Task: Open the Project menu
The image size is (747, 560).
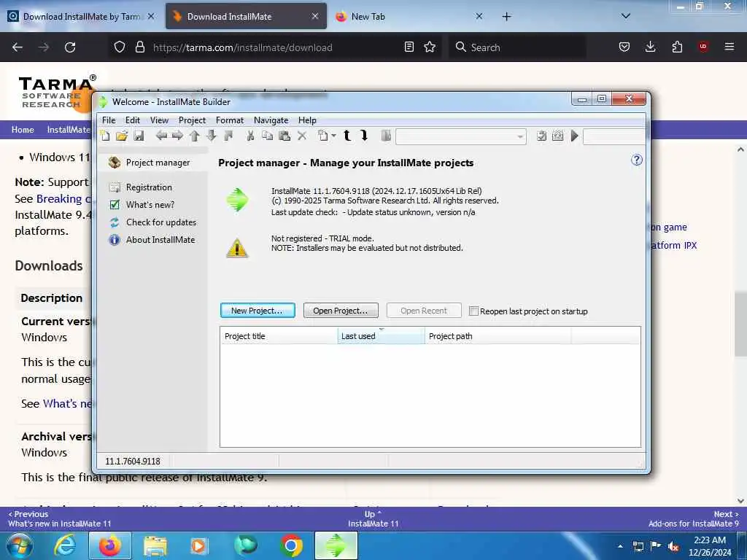Action: pos(192,120)
